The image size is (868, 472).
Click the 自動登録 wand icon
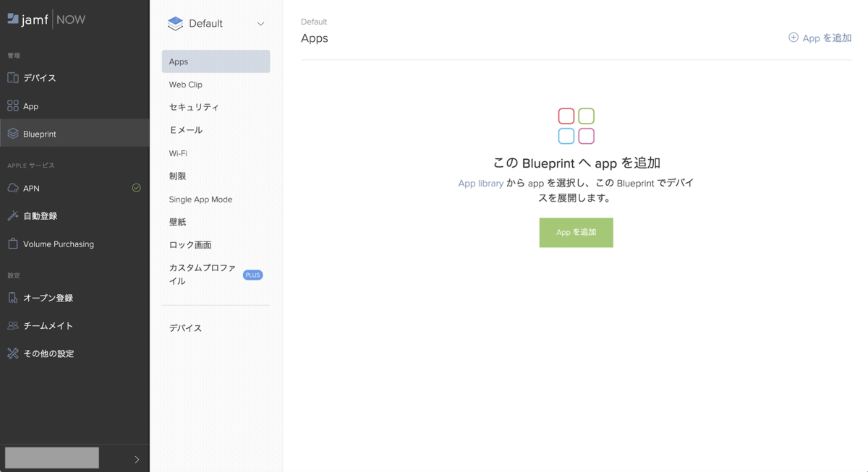pyautogui.click(x=13, y=215)
